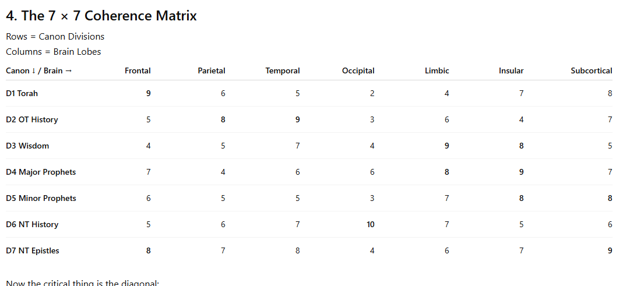Select the Limbic column header
The height and width of the screenshot is (286, 644).
pyautogui.click(x=437, y=70)
